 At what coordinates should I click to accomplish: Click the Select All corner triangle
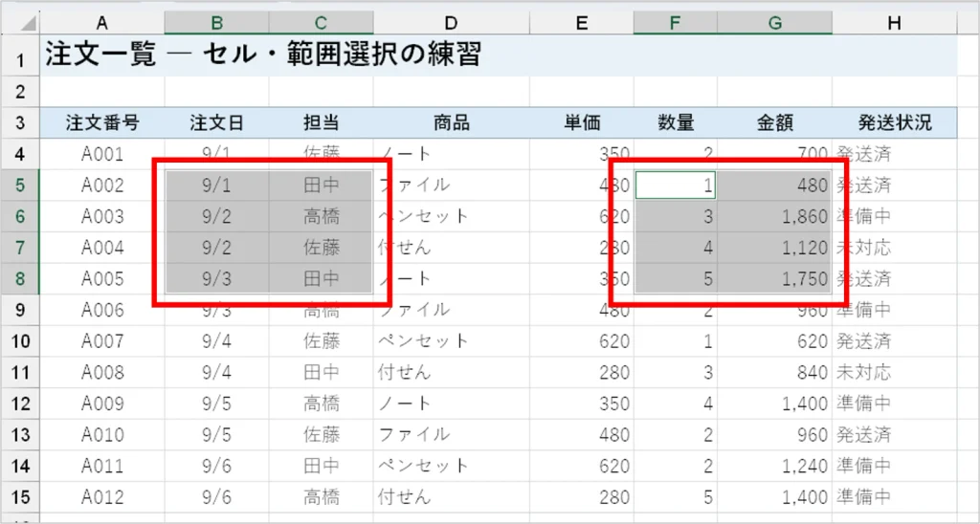click(x=28, y=24)
